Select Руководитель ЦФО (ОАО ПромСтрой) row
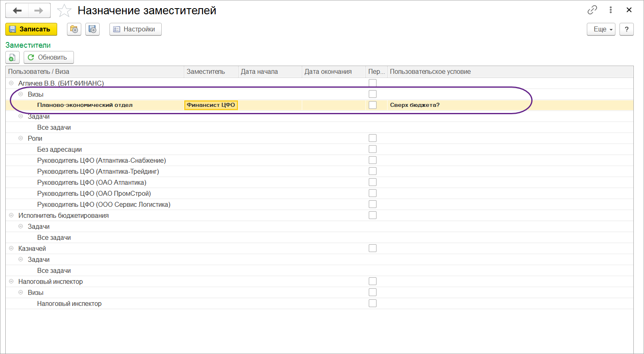Viewport: 644px width, 354px height. click(x=319, y=193)
